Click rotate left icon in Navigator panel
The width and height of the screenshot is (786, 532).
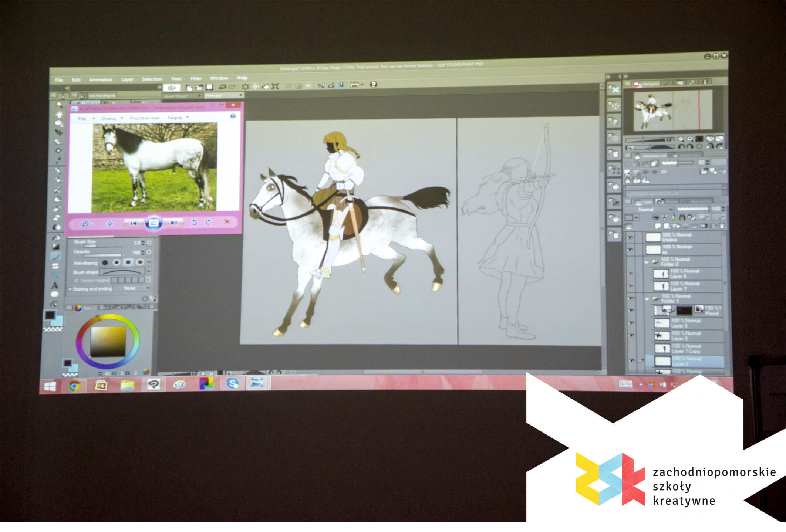coord(681,147)
